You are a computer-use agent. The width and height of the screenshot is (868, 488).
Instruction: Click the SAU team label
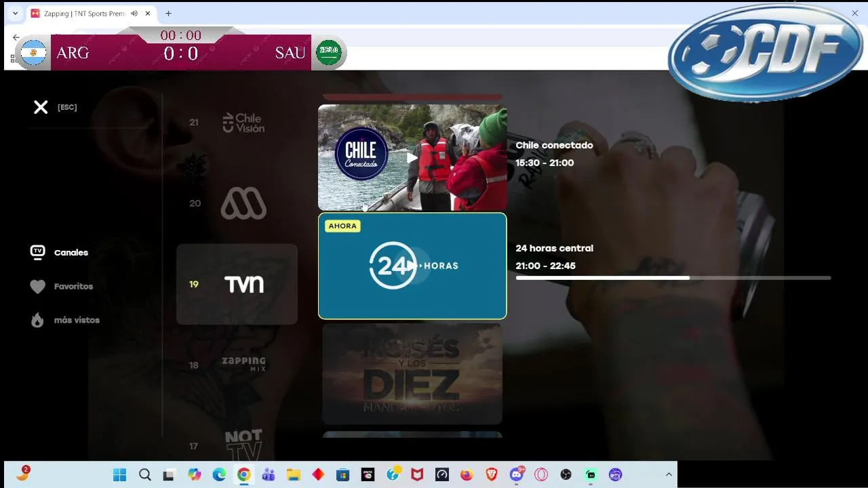[x=290, y=53]
